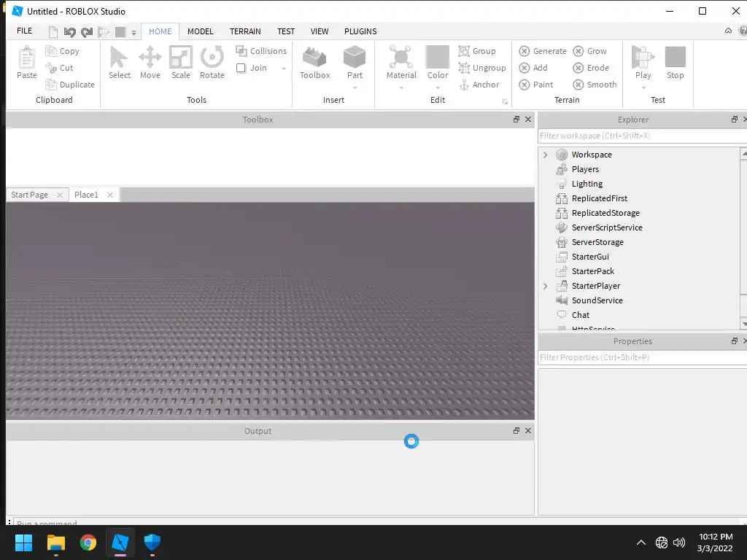The height and width of the screenshot is (560, 747).
Task: Click the Duplicate icon
Action: coord(51,85)
